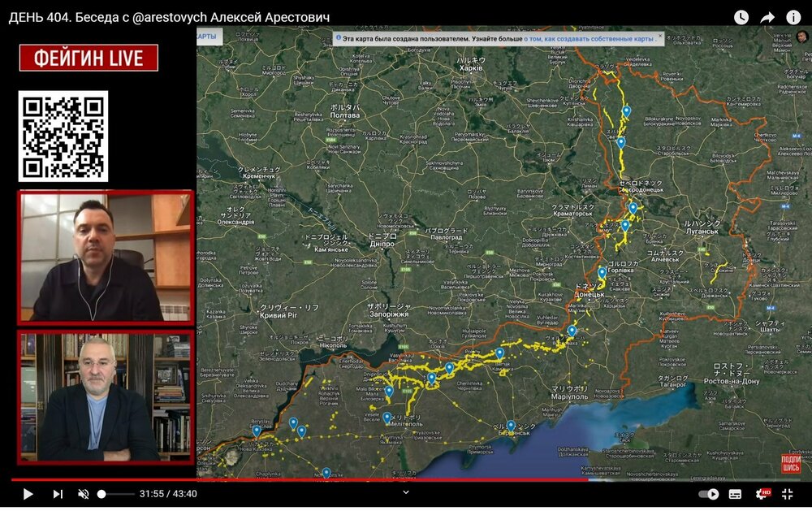Open link about creating own maps

pos(589,38)
